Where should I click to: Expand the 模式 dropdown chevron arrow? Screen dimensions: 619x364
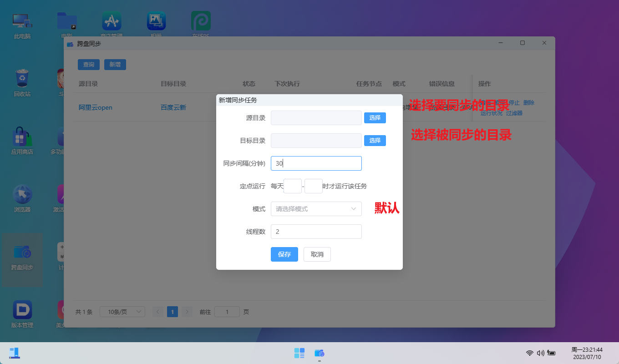pos(353,209)
